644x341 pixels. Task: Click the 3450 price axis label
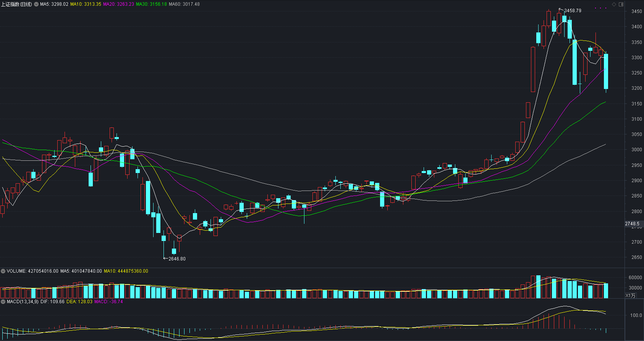point(637,11)
